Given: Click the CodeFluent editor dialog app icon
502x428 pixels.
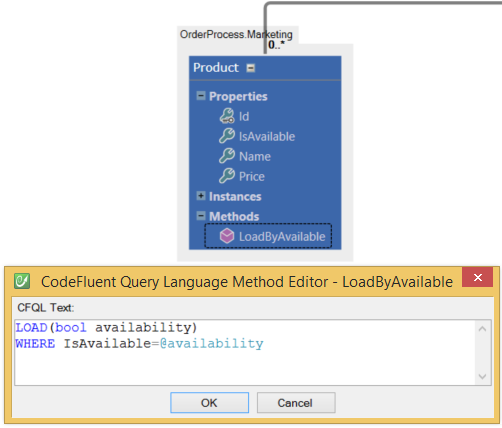Looking at the screenshot, I should coord(22,281).
